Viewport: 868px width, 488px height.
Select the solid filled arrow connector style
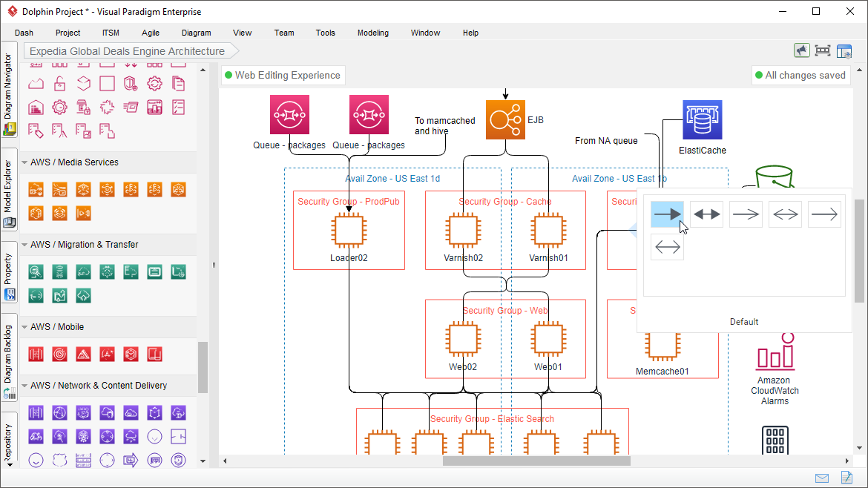(x=667, y=214)
